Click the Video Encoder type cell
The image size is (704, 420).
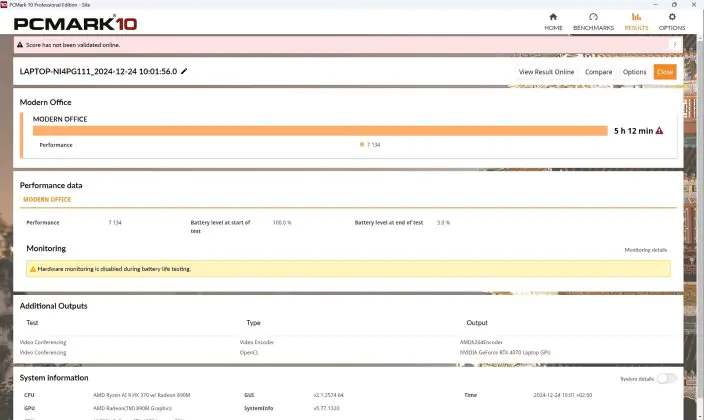[256, 342]
